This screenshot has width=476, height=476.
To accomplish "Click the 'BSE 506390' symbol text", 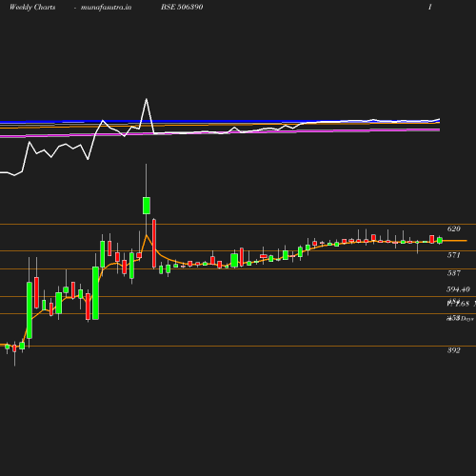I will pos(182,8).
